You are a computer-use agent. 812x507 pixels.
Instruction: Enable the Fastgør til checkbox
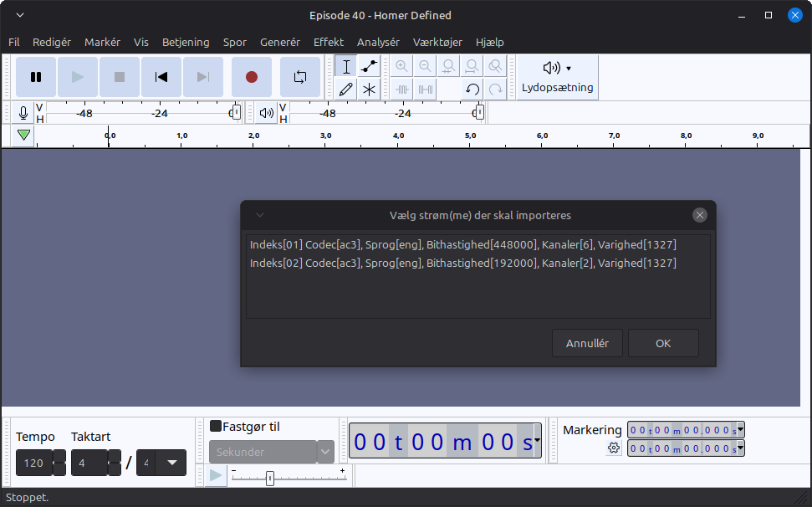(x=216, y=427)
